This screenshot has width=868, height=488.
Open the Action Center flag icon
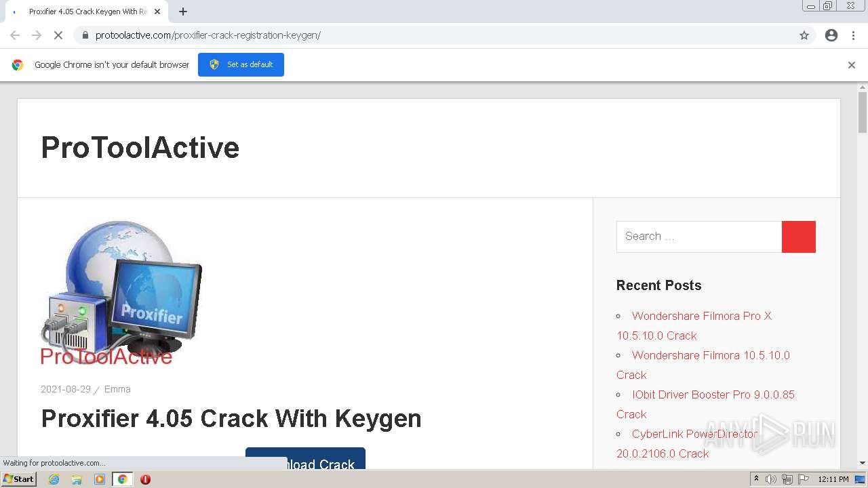[804, 479]
